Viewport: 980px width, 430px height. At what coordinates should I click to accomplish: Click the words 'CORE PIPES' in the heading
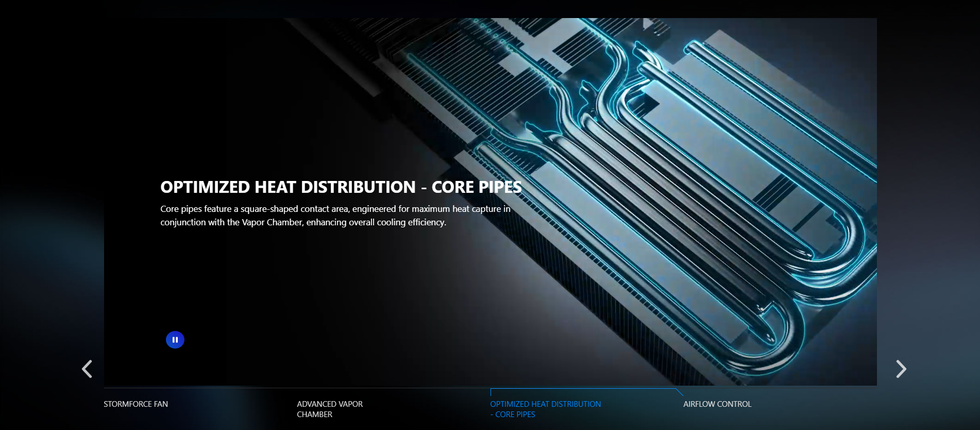tap(476, 187)
